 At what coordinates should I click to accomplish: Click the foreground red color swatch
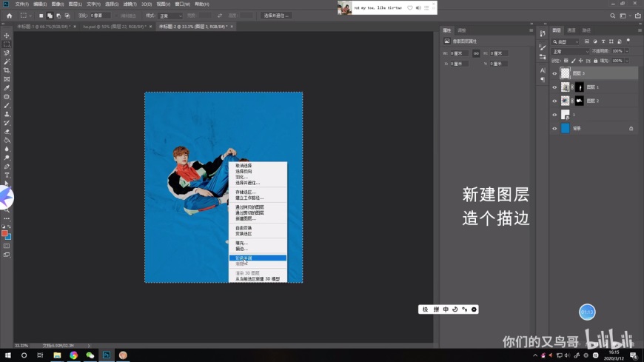(4, 233)
